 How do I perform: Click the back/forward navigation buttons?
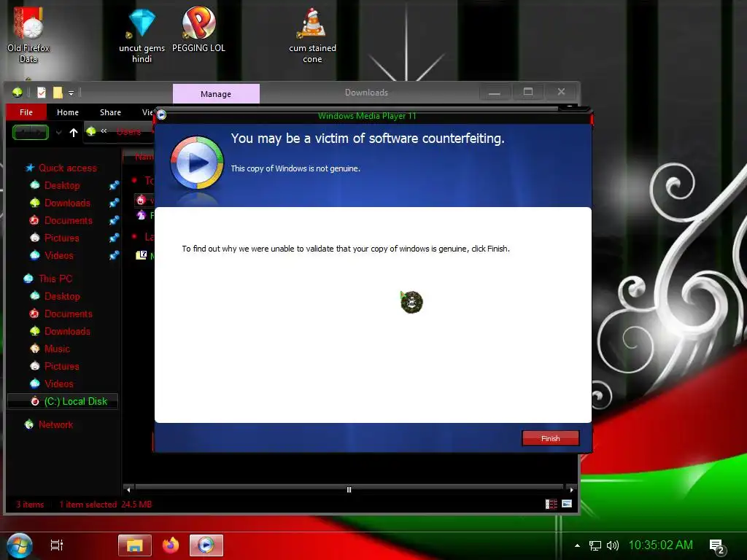(31, 133)
